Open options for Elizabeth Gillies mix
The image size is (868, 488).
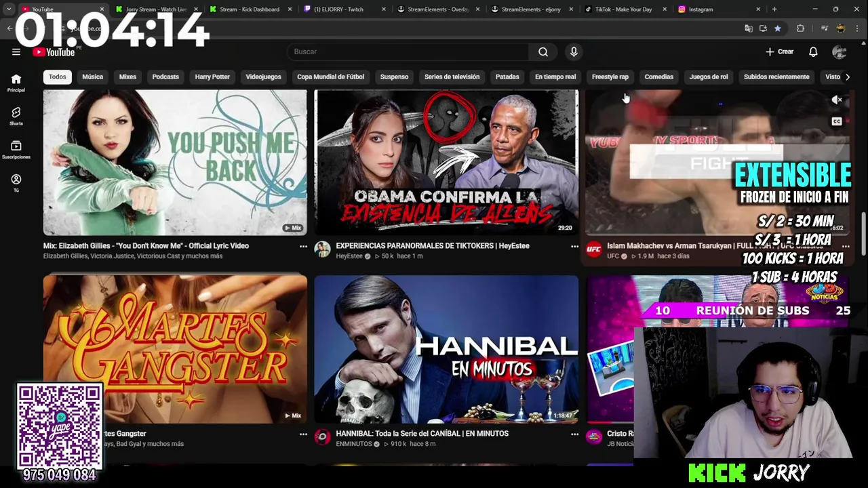tap(303, 246)
